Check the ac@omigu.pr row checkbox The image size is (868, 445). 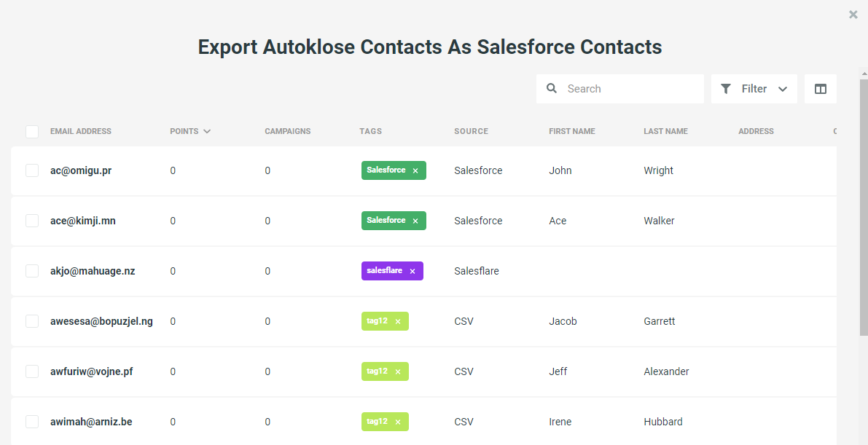click(32, 170)
